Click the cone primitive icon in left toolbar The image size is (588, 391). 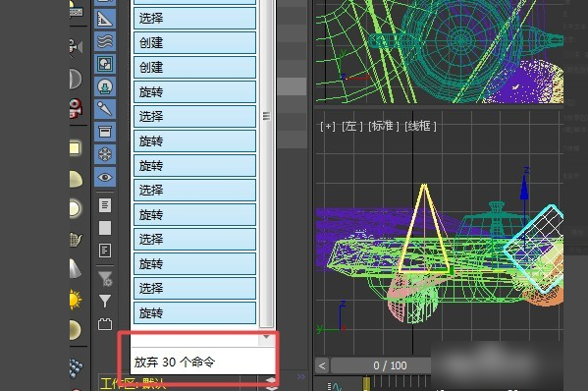[75, 268]
